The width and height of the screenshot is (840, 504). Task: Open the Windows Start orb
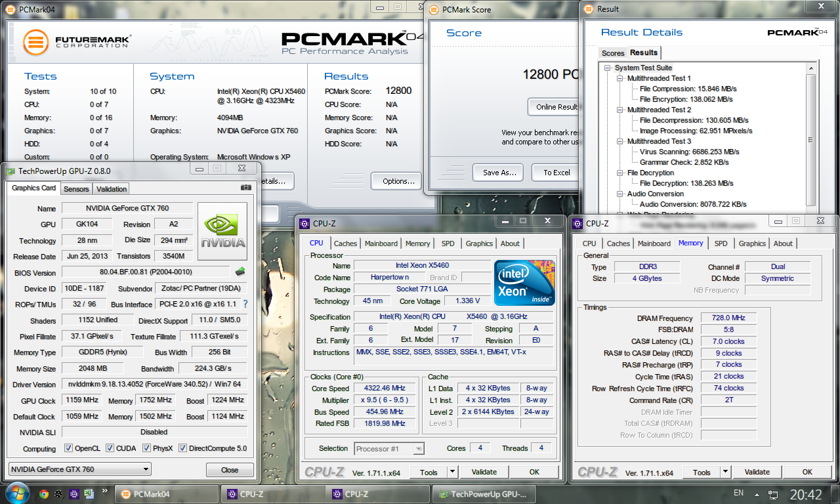coord(16,493)
